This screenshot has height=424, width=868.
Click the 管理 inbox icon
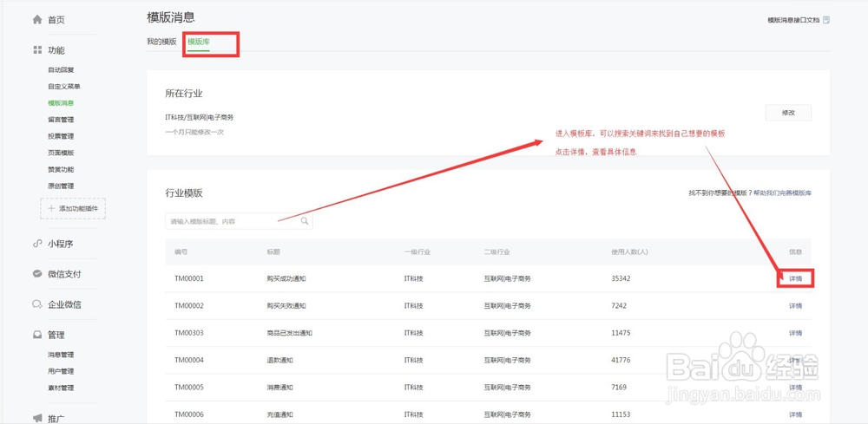pos(37,335)
